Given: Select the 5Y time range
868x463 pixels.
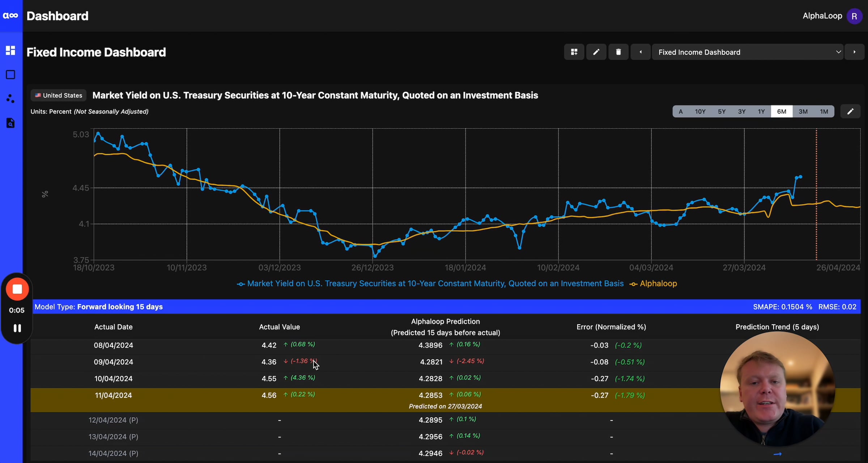Looking at the screenshot, I should click(x=722, y=111).
